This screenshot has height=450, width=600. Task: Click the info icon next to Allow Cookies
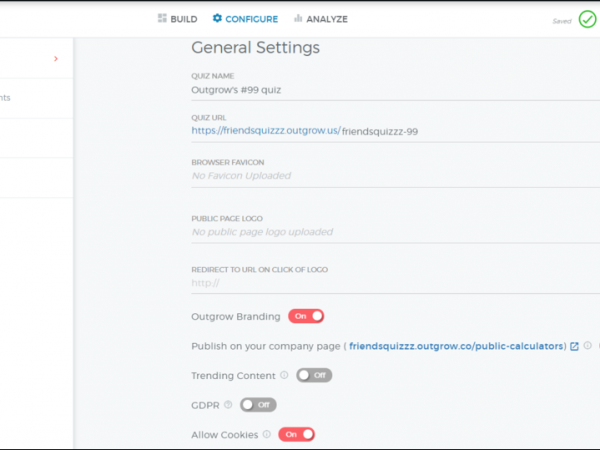267,434
